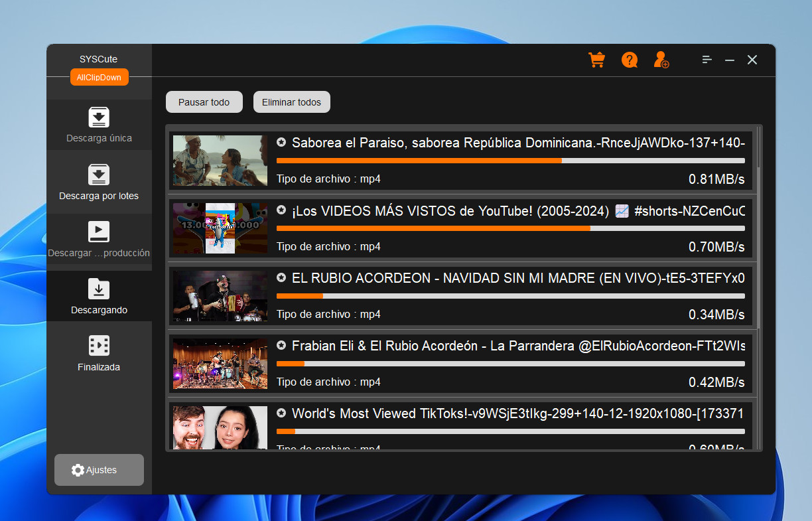812x521 pixels.
Task: Open the Descarga por lotes download icon
Action: [x=99, y=175]
